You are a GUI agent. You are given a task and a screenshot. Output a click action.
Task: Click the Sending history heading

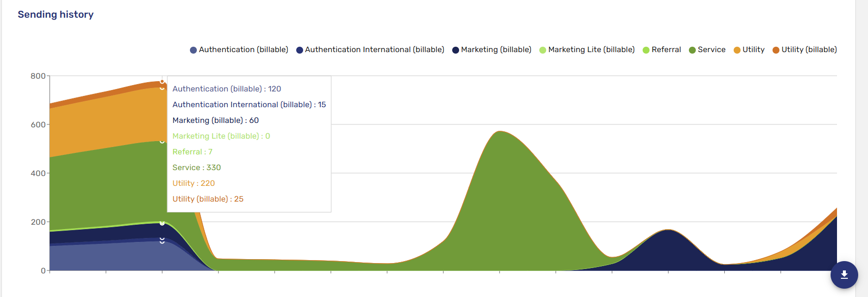click(x=56, y=15)
